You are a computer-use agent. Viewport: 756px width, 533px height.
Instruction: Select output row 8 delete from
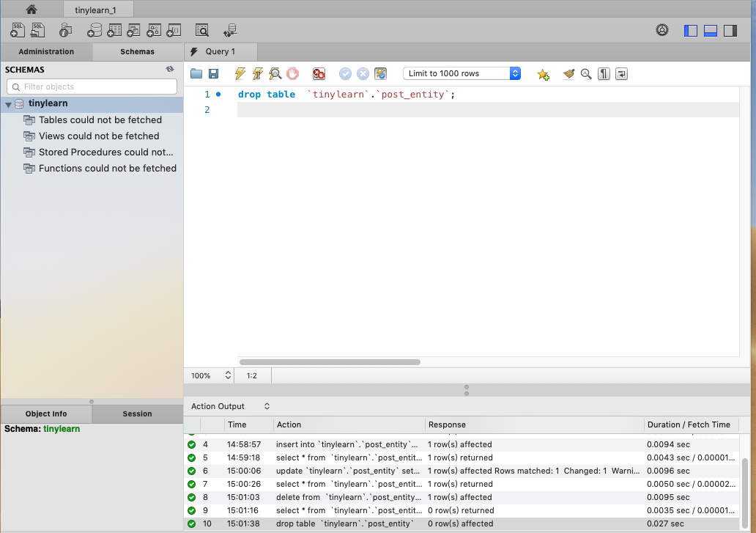click(462, 497)
